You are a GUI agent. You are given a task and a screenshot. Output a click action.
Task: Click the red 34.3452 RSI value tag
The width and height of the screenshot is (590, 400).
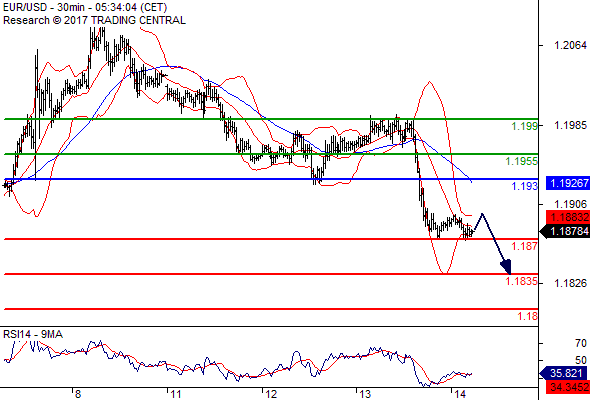(x=568, y=386)
